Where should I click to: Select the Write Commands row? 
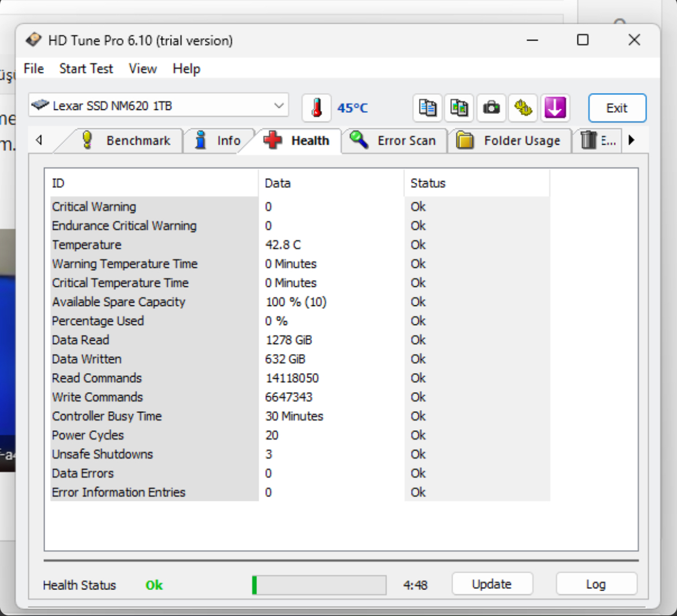click(300, 397)
